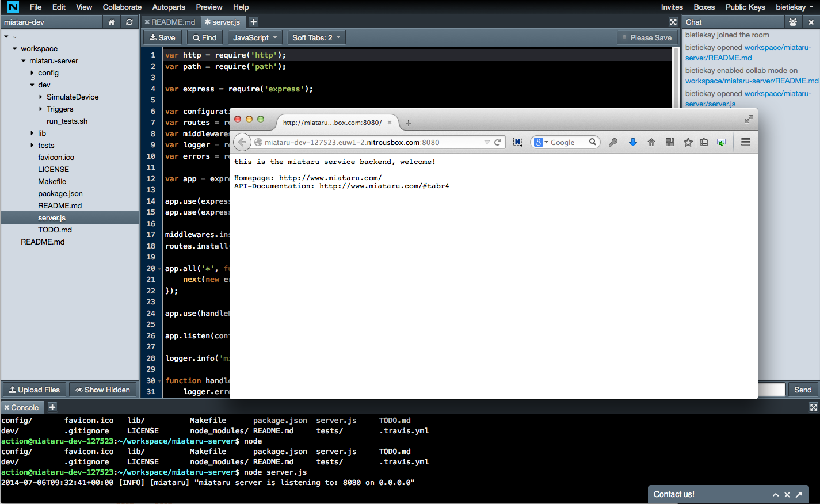Open the Autoparts menu

[x=169, y=7]
